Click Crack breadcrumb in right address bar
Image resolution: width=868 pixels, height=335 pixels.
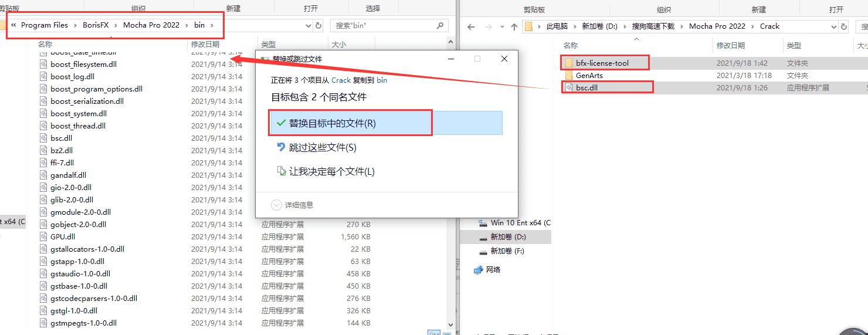click(x=769, y=26)
